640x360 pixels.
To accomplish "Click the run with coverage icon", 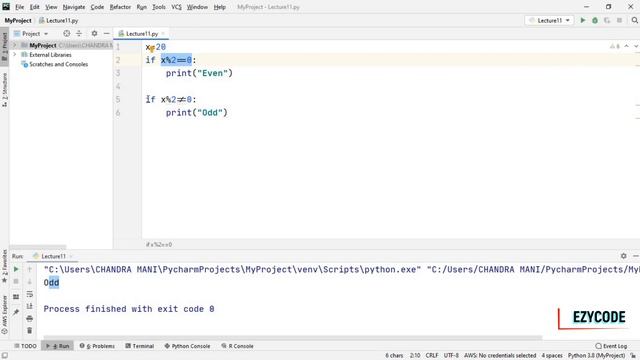I will pyautogui.click(x=607, y=20).
